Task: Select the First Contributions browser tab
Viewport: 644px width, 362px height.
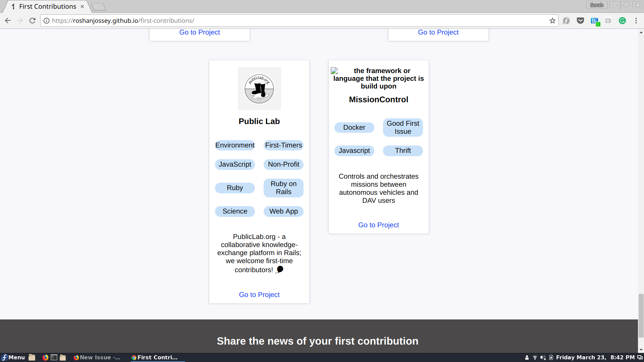Action: click(x=47, y=6)
